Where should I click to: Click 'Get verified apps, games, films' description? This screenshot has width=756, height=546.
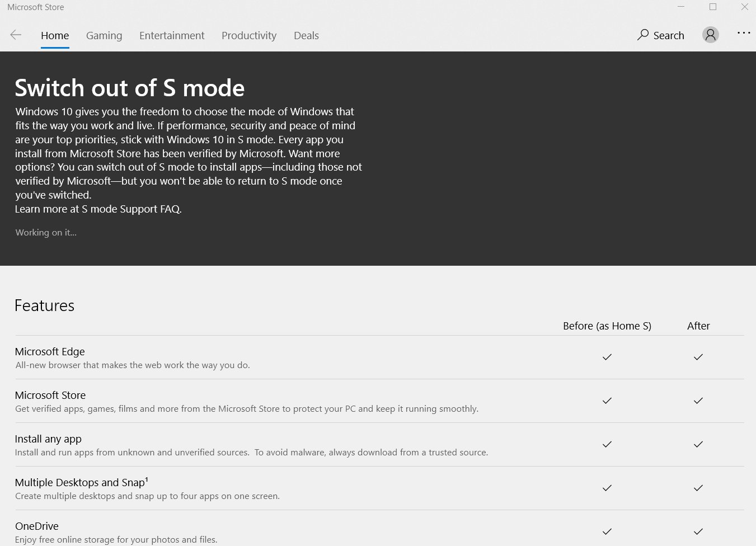click(247, 409)
